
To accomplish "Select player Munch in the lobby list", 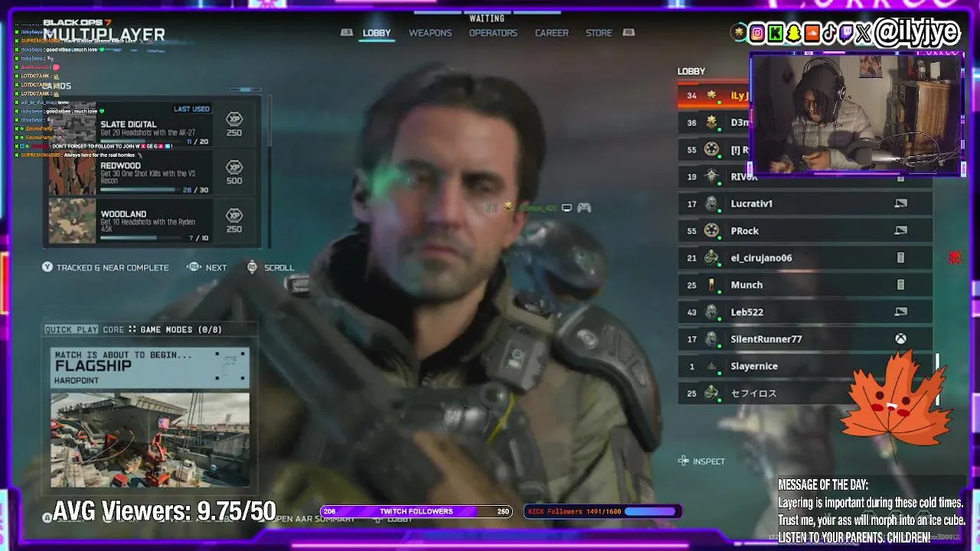I will 805,285.
